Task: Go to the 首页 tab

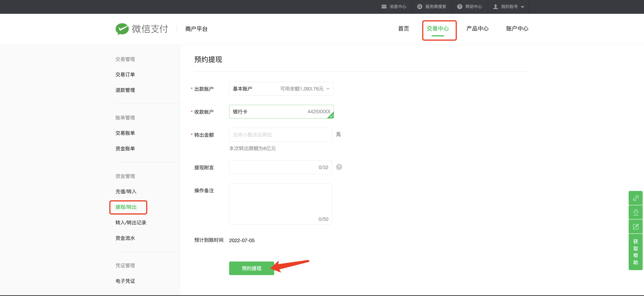Action: pos(403,29)
